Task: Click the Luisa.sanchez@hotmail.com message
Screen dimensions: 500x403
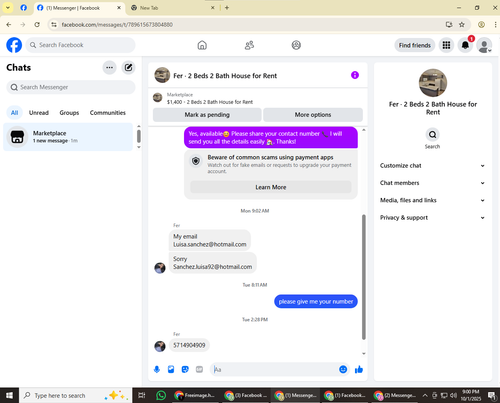Action: click(x=210, y=240)
